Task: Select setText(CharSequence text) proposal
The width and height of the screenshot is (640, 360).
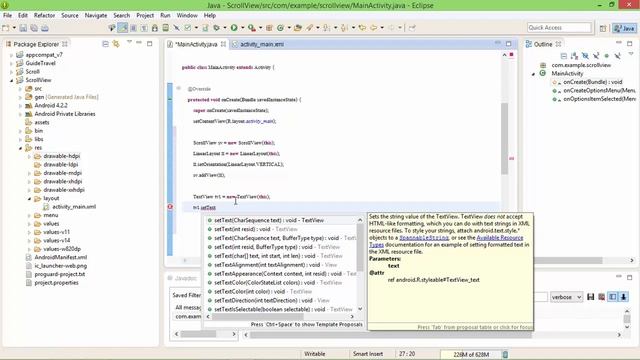Action: click(x=269, y=220)
